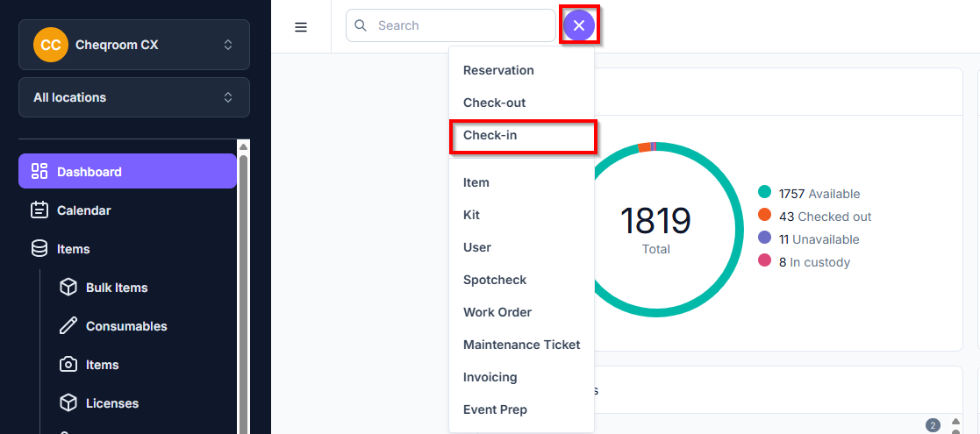Click the Items database stack icon
Screen dimensions: 980x434
pyautogui.click(x=39, y=248)
